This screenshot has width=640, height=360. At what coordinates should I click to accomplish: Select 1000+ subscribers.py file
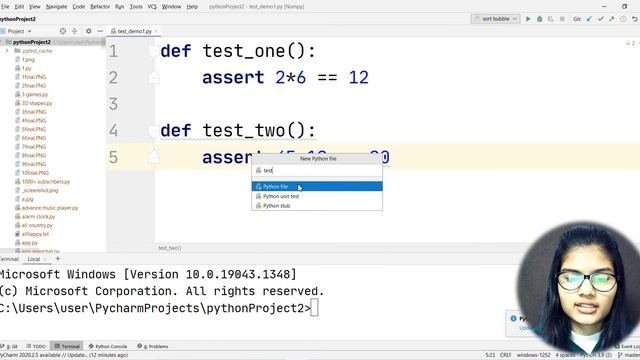click(46, 182)
